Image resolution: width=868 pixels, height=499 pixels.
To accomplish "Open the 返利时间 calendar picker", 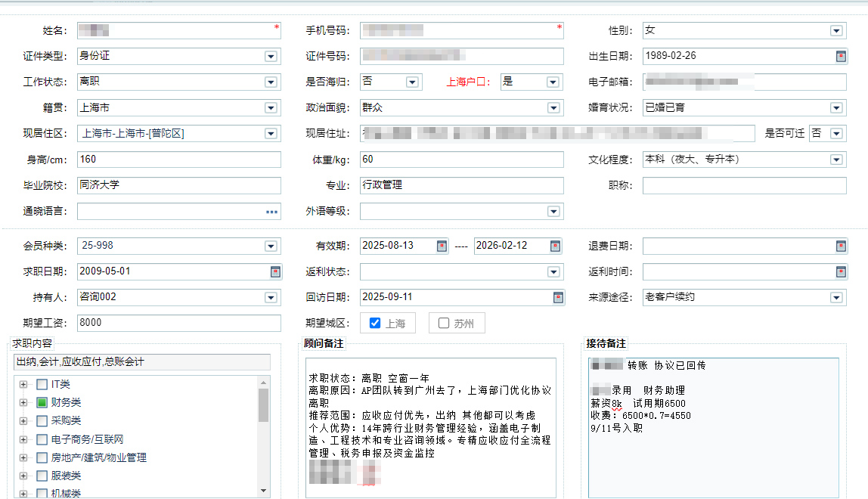I will click(840, 271).
